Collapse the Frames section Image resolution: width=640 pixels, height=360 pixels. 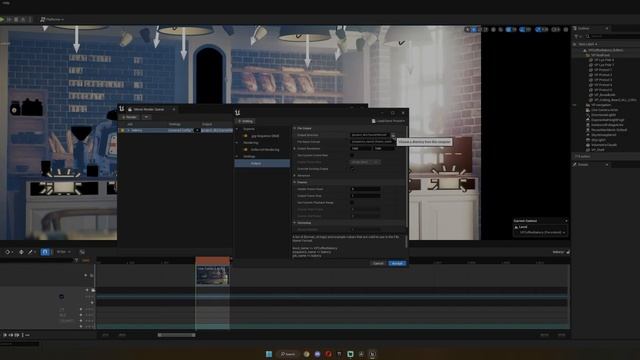coord(294,182)
